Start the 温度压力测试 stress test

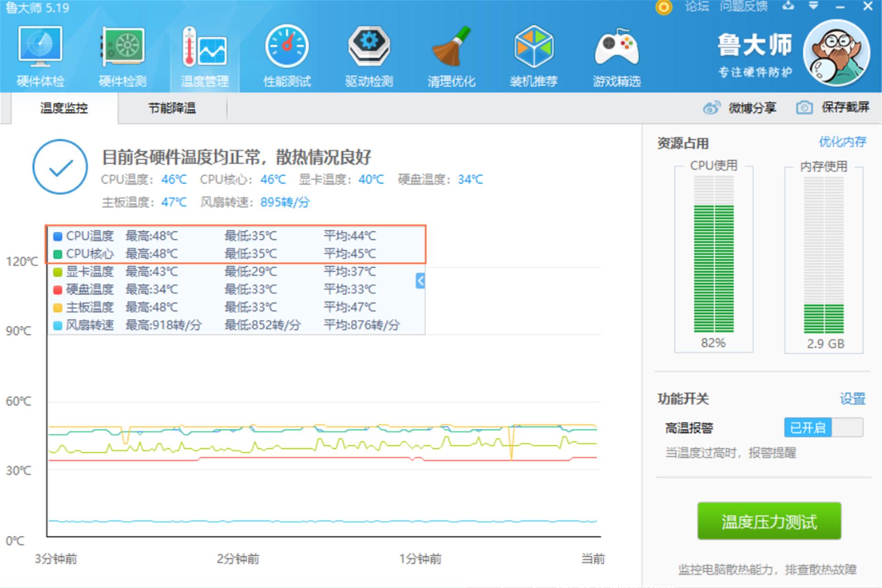click(x=770, y=521)
